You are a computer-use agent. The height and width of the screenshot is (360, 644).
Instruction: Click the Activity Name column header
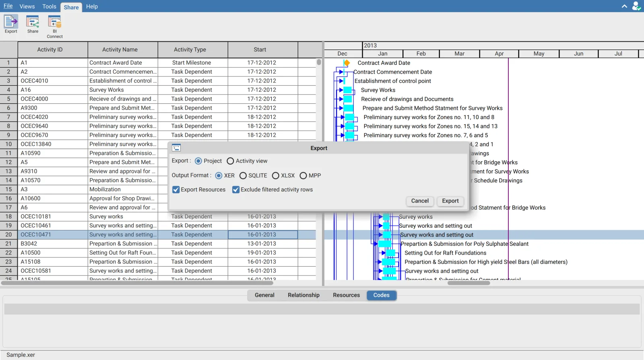click(123, 49)
